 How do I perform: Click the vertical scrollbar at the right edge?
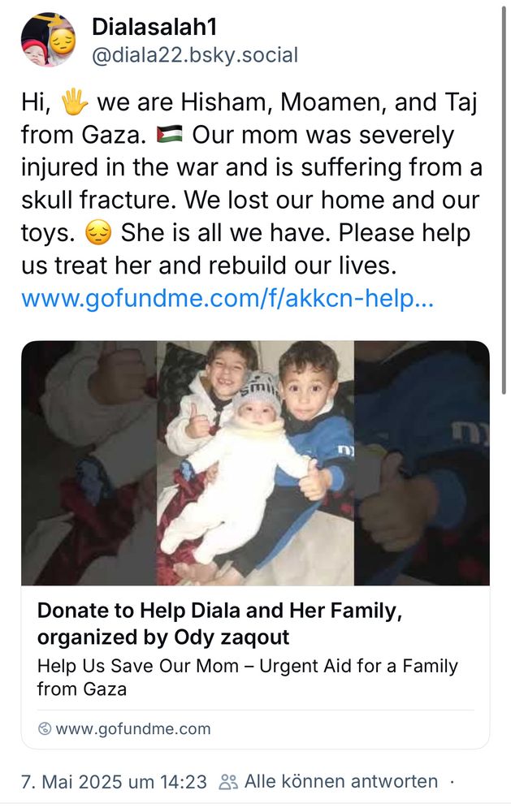tap(505, 201)
